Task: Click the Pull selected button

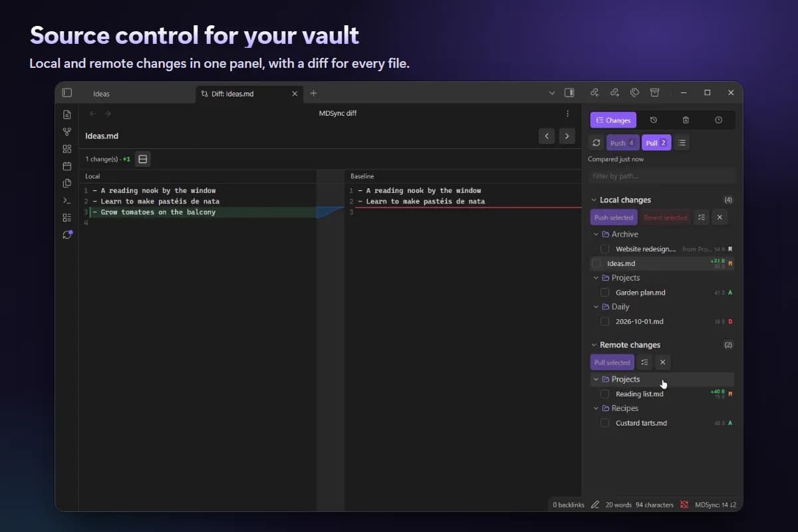Action: 612,362
